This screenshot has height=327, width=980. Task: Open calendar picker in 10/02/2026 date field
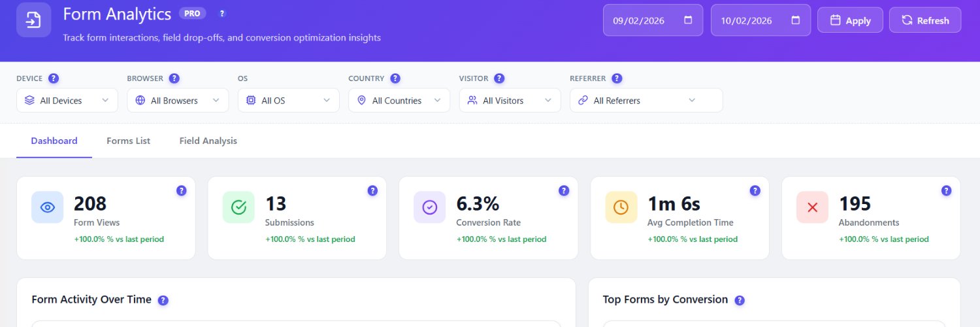[x=795, y=20]
